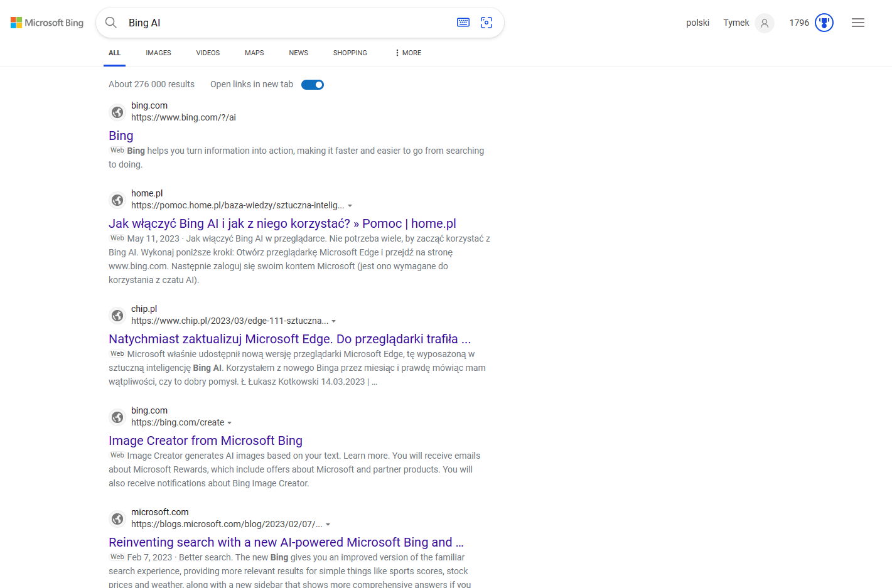
Task: Click the 1796 Rewards points count
Action: 799,23
